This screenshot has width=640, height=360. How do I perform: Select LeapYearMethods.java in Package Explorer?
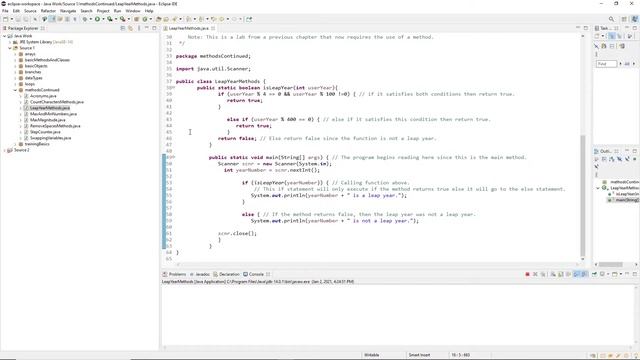click(50, 108)
